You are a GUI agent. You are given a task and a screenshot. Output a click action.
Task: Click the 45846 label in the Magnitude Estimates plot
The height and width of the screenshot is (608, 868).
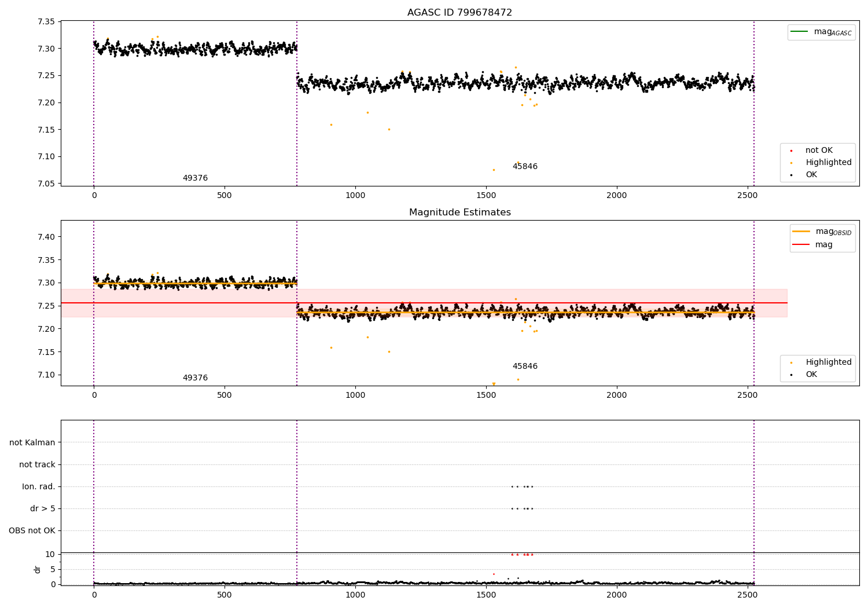point(525,367)
